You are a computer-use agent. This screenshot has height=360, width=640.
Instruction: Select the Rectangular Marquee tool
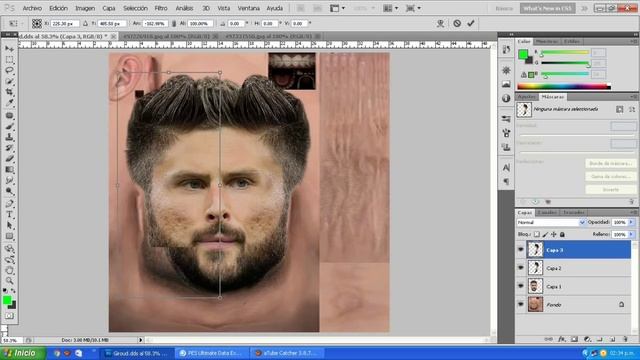[9, 60]
